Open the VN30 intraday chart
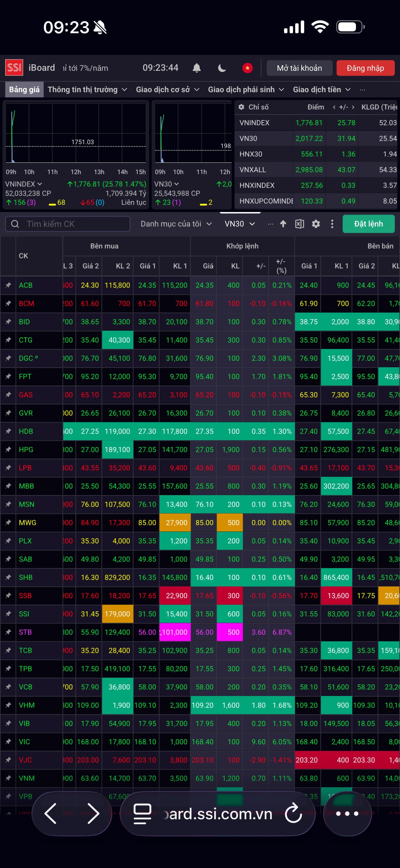This screenshot has height=868, width=400. point(193,133)
